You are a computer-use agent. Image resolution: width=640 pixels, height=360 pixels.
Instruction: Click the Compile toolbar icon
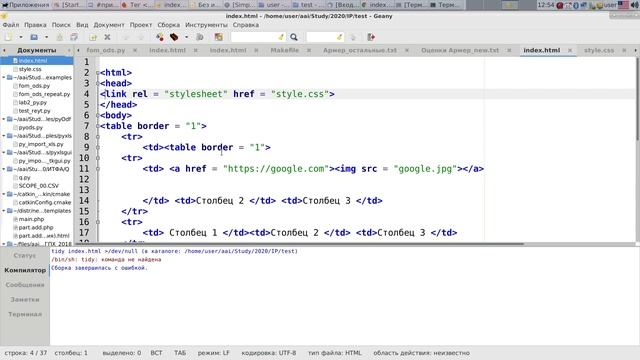tap(160, 37)
